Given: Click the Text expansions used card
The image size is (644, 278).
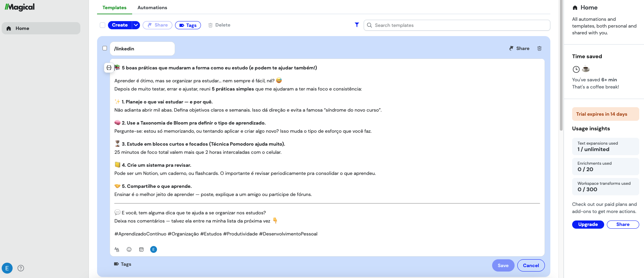Looking at the screenshot, I should coord(606,146).
